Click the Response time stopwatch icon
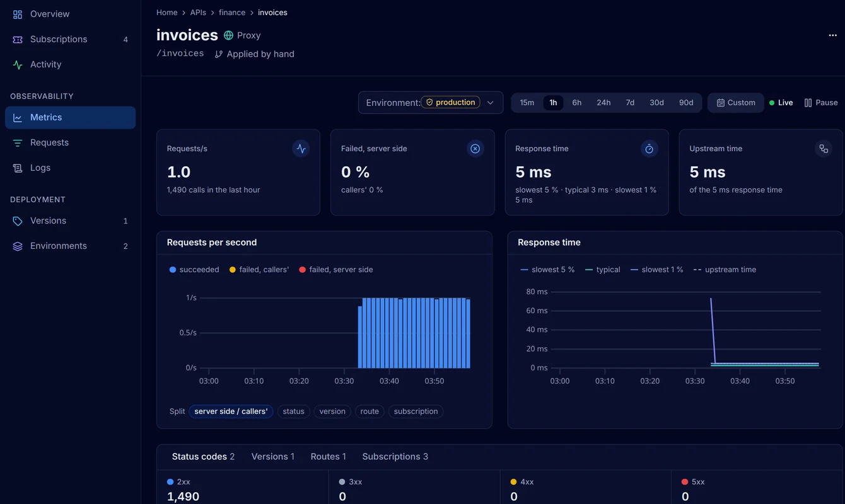The image size is (845, 504). click(x=650, y=149)
